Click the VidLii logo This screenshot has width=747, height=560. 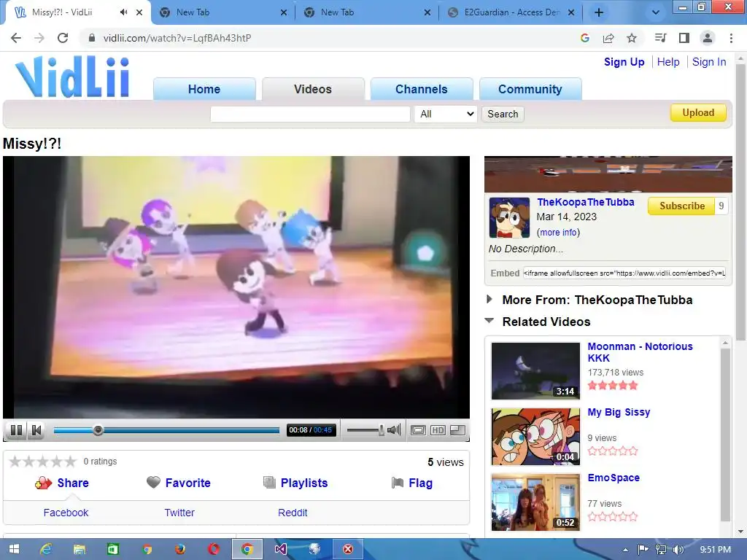(x=72, y=77)
